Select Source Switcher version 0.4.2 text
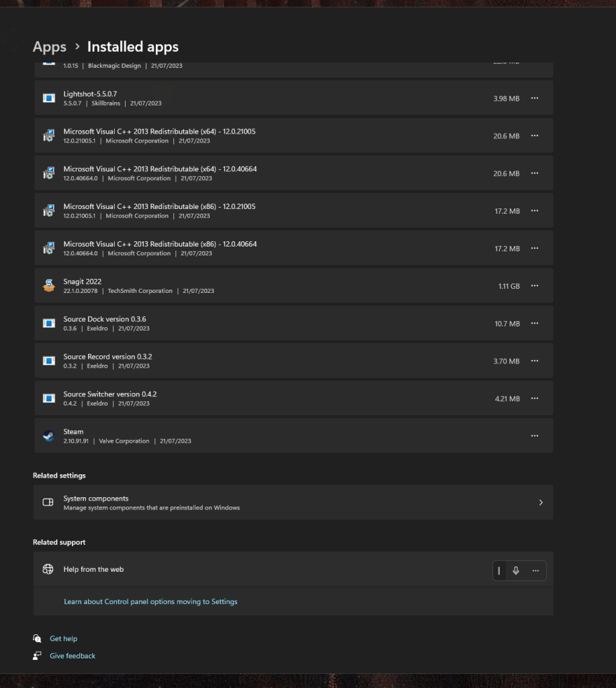Screen dimensions: 616x688 pos(109,394)
